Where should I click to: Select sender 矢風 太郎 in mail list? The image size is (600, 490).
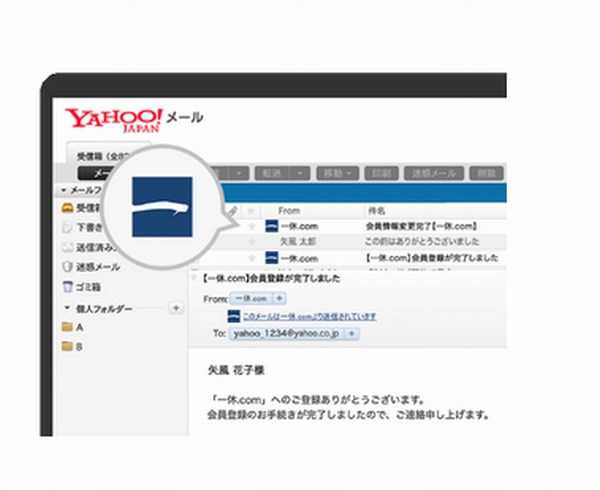pos(298,242)
